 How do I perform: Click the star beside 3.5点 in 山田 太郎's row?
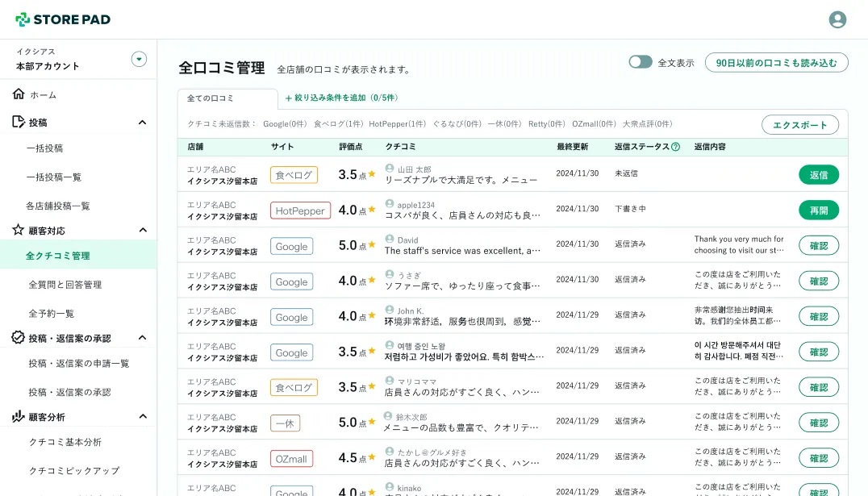pyautogui.click(x=372, y=174)
